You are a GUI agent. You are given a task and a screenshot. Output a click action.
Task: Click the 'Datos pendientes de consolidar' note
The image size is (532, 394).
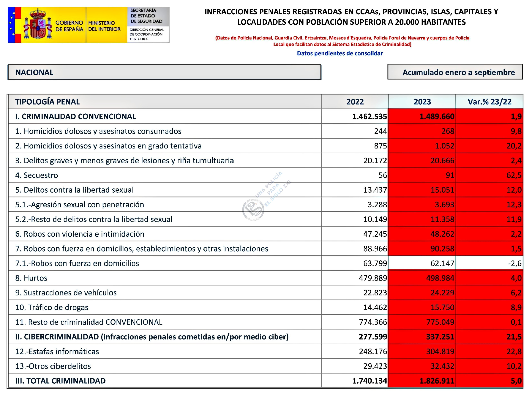pos(340,53)
